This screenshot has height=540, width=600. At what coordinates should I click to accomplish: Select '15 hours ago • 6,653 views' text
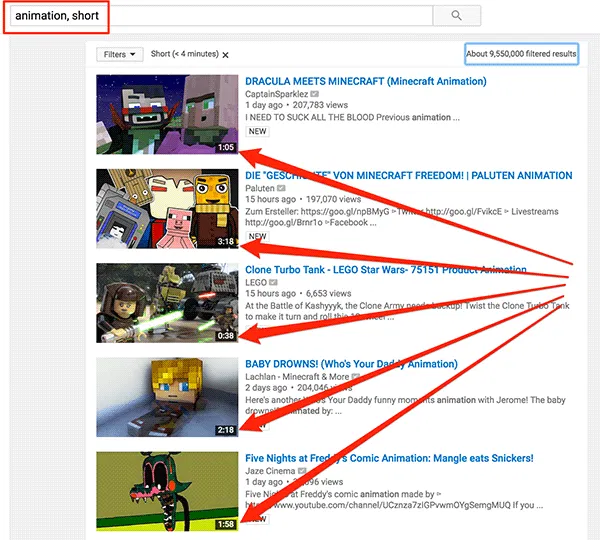coord(298,294)
